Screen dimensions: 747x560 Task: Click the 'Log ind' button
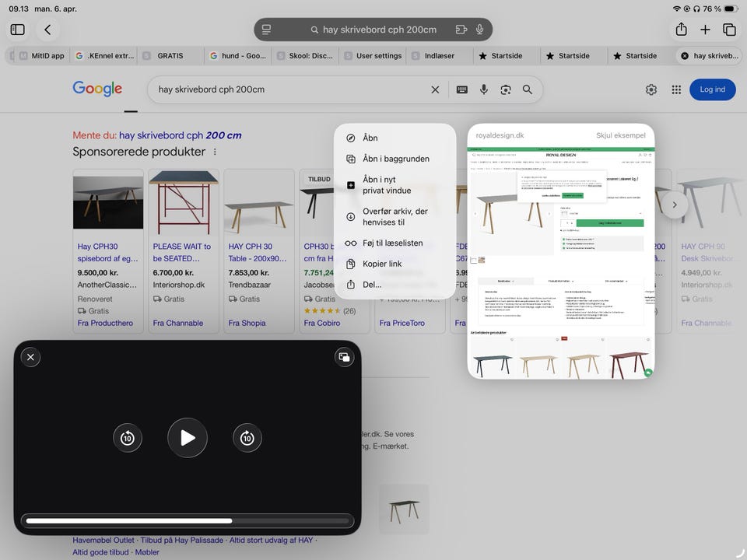(x=712, y=89)
